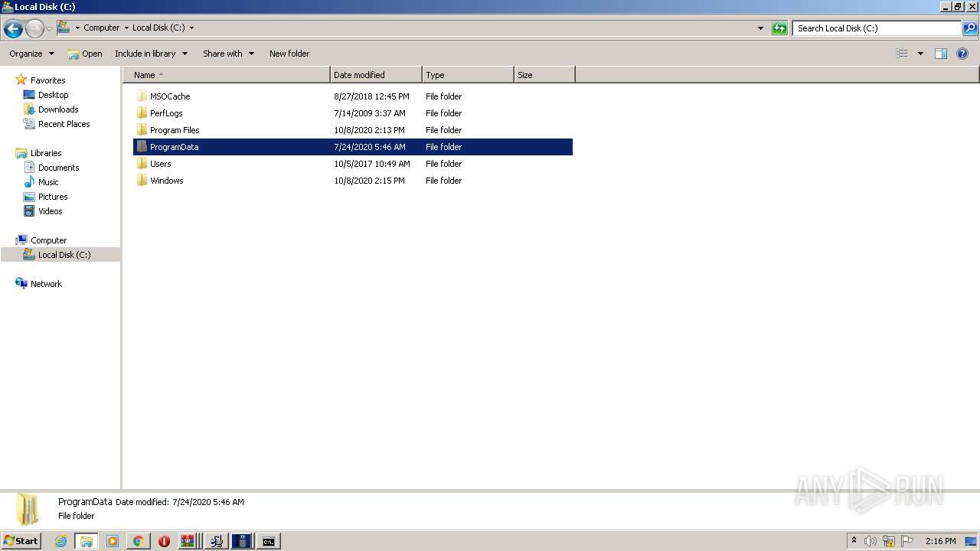Viewport: 980px width, 551px height.
Task: Open the Opera browser taskbar icon
Action: 164,541
